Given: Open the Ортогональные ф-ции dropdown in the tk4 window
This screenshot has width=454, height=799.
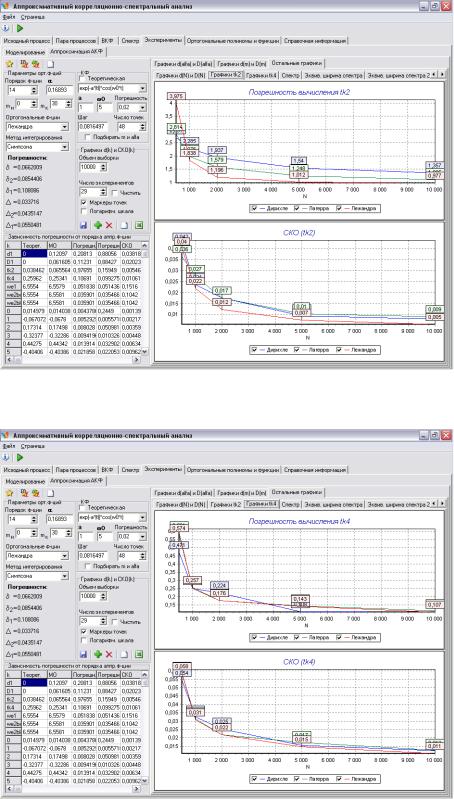Looking at the screenshot, I should pos(65,556).
